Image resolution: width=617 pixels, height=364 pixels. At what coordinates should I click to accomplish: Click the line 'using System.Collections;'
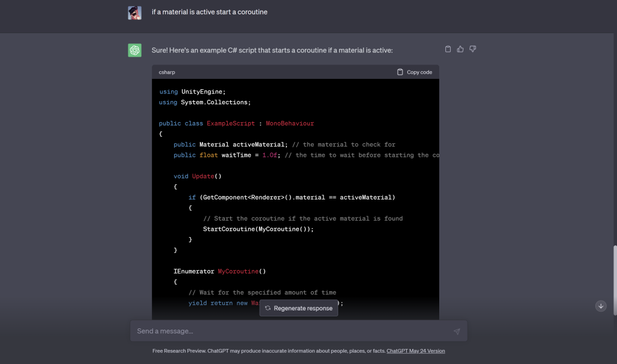pyautogui.click(x=205, y=102)
